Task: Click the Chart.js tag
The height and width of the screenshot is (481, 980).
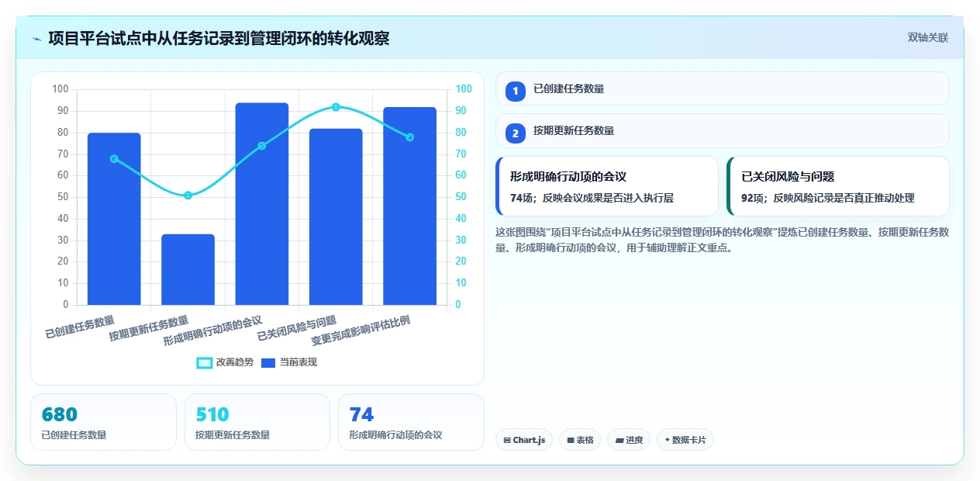Action: (524, 440)
